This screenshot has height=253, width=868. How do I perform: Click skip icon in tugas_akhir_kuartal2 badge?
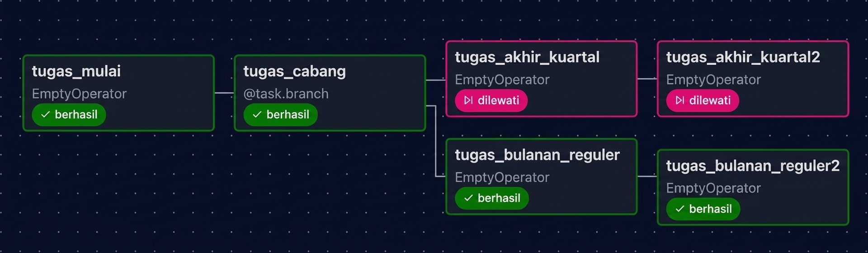[x=680, y=100]
